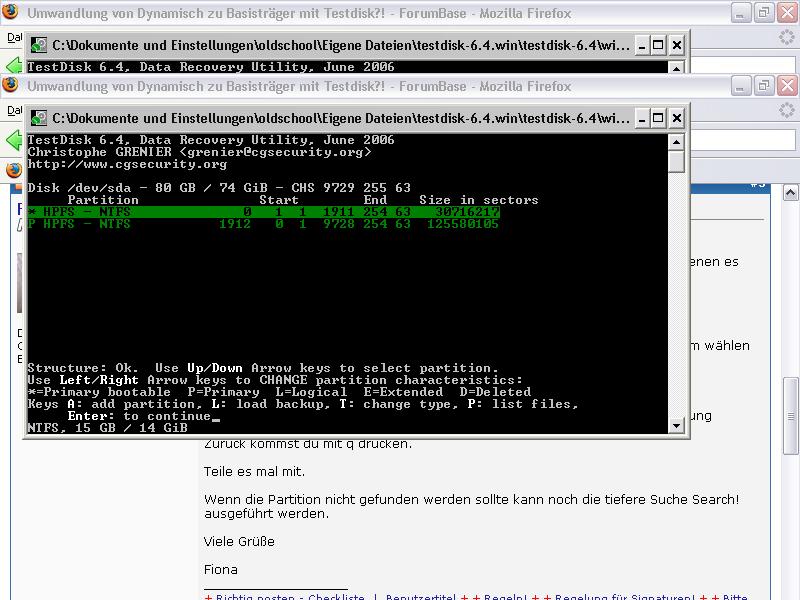Image resolution: width=800 pixels, height=600 pixels.
Task: Go back with the green arrow in the front Firefox window
Action: 15,140
